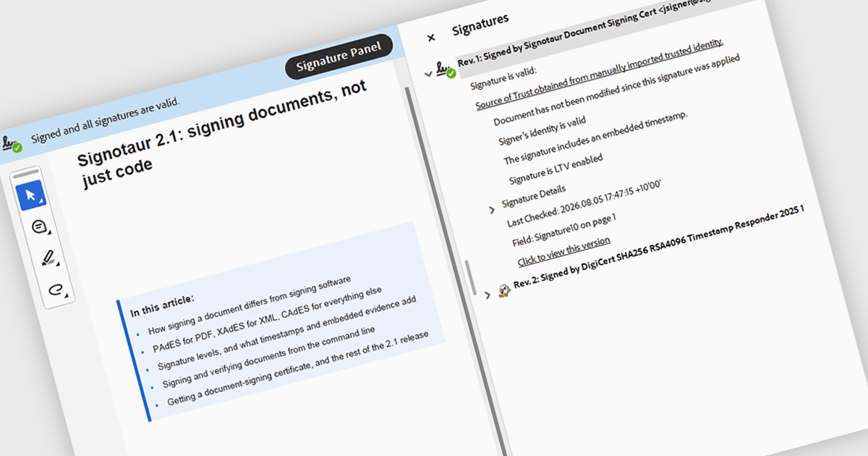The image size is (868, 456).
Task: Expand the Rev. 2 DigiCert signature
Action: pyautogui.click(x=487, y=295)
